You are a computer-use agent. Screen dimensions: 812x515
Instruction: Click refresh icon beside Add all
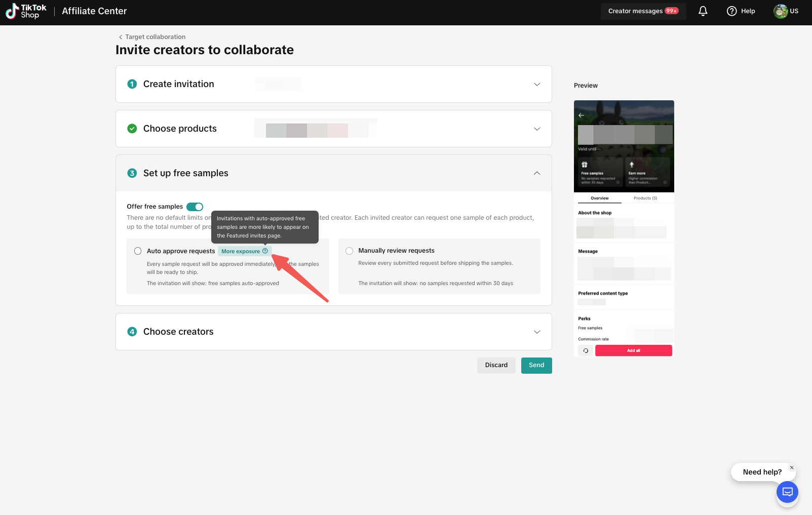[586, 350]
